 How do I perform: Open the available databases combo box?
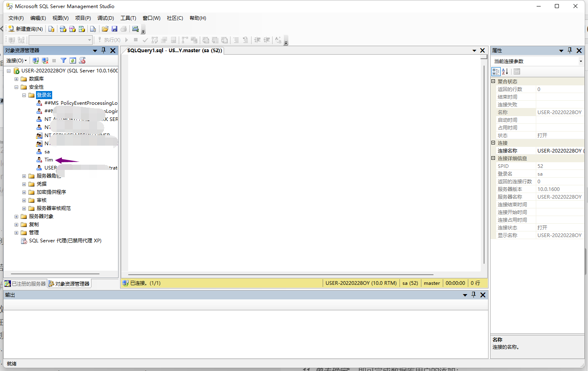(x=61, y=40)
